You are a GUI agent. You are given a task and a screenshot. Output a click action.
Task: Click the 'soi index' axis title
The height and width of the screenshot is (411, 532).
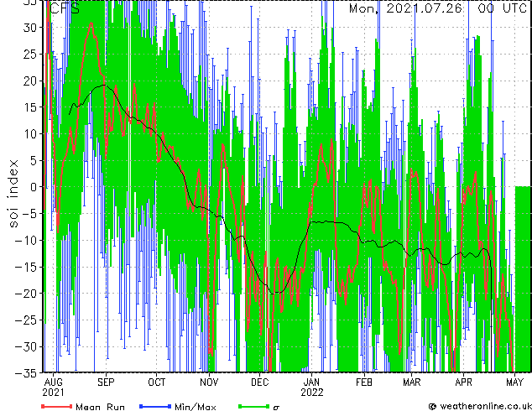(13, 194)
